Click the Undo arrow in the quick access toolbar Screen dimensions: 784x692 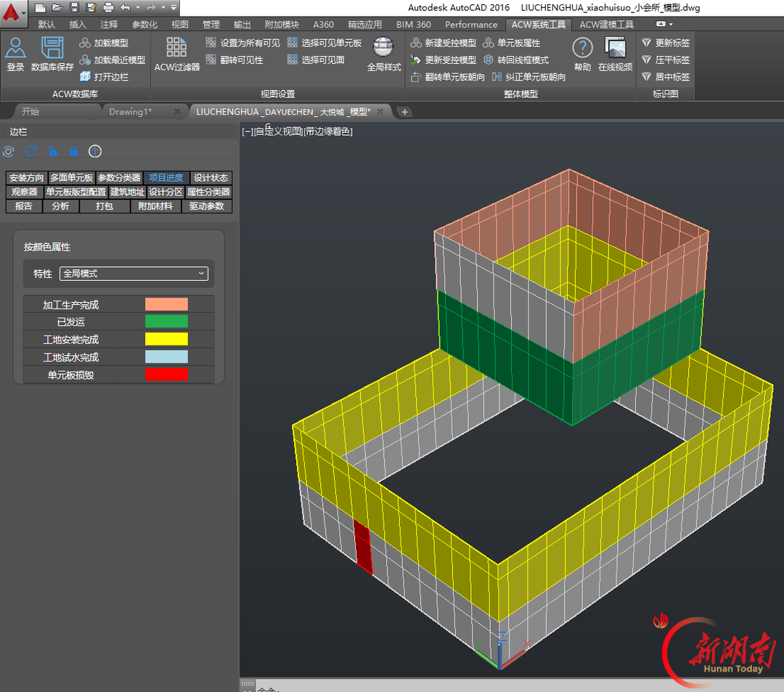coord(126,7)
